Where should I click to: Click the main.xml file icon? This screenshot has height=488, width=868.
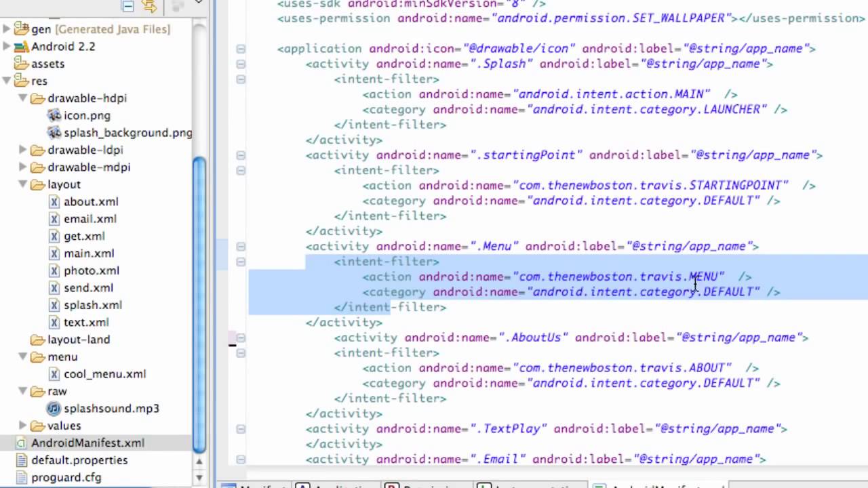point(54,253)
